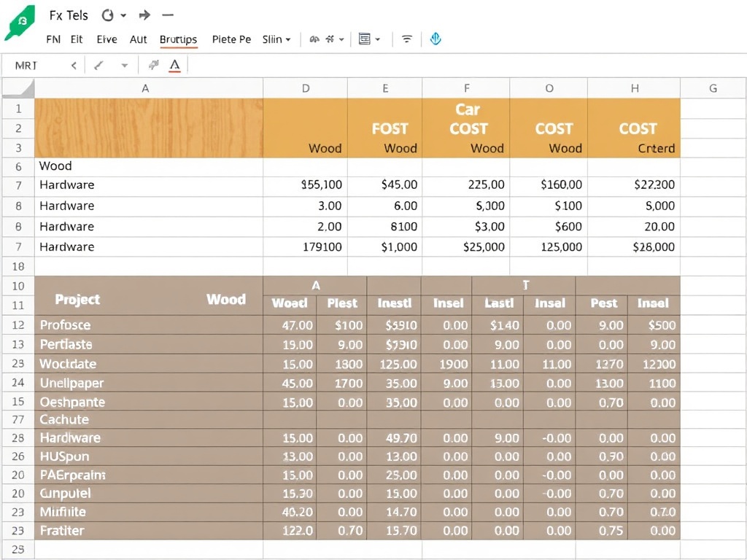Click the fx function icon in the formula bar
The image size is (747, 560).
(152, 64)
